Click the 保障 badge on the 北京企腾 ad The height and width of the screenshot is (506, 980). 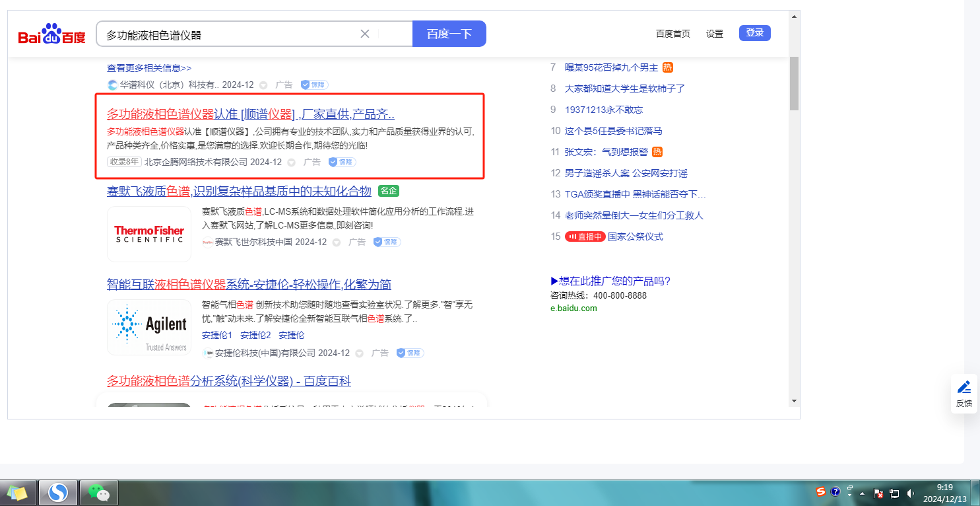pyautogui.click(x=342, y=162)
